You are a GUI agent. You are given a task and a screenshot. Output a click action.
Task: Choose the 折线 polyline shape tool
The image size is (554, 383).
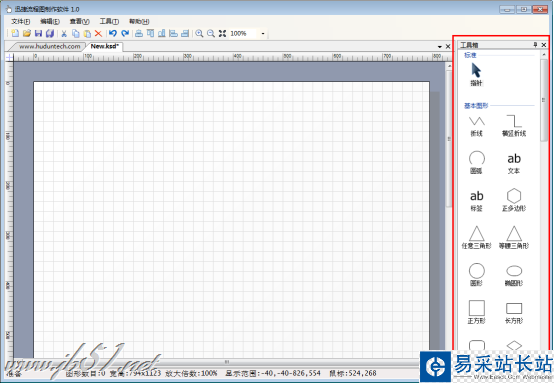(x=477, y=126)
